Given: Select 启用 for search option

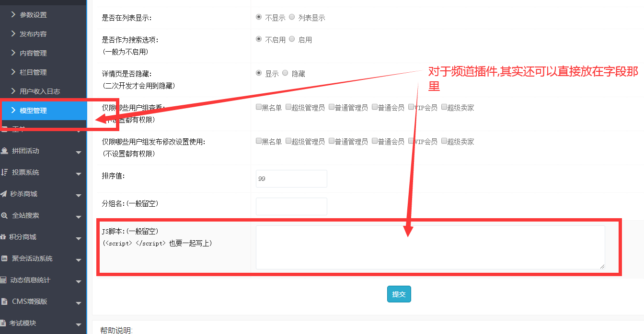Looking at the screenshot, I should pyautogui.click(x=292, y=39).
